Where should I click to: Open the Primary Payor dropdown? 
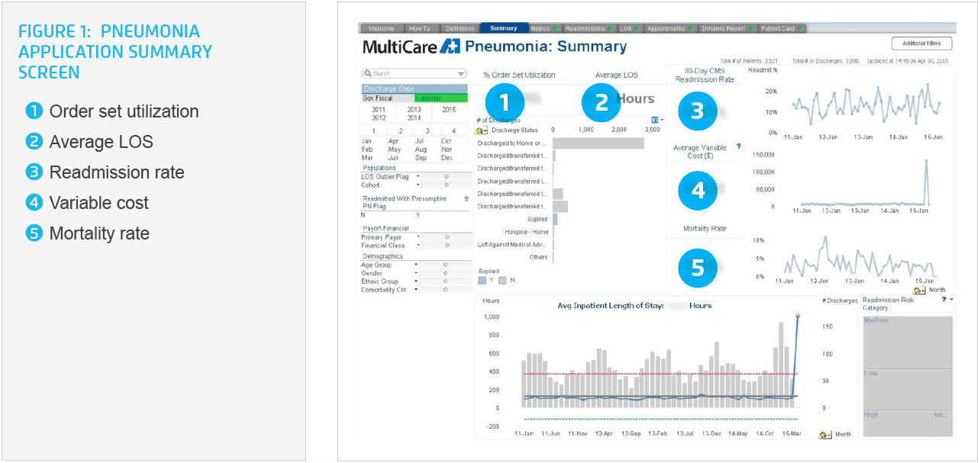click(x=418, y=236)
